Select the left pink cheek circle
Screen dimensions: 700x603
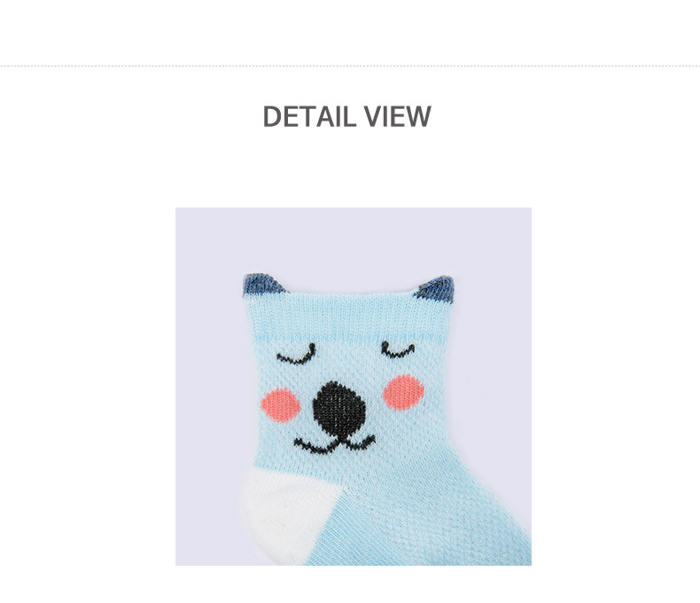point(280,405)
